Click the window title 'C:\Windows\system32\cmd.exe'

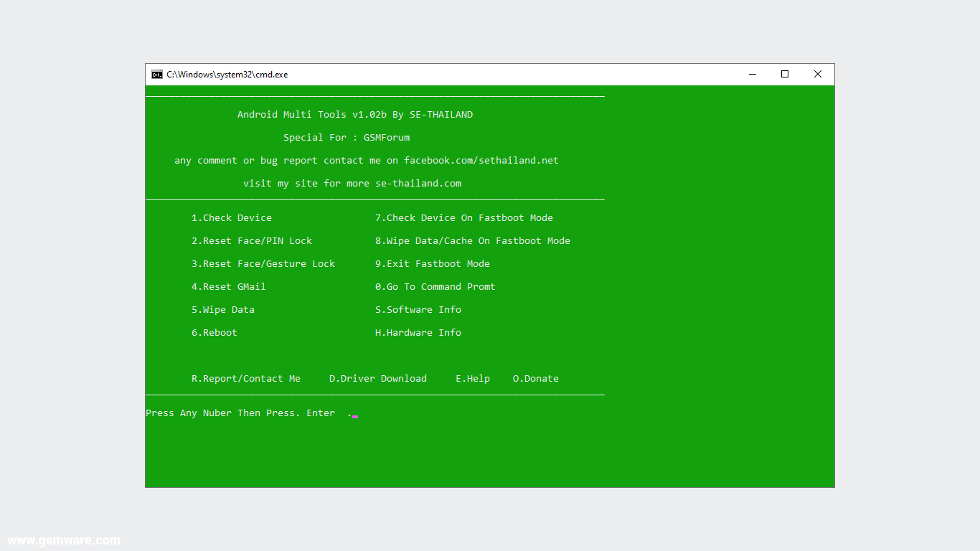[x=227, y=75]
